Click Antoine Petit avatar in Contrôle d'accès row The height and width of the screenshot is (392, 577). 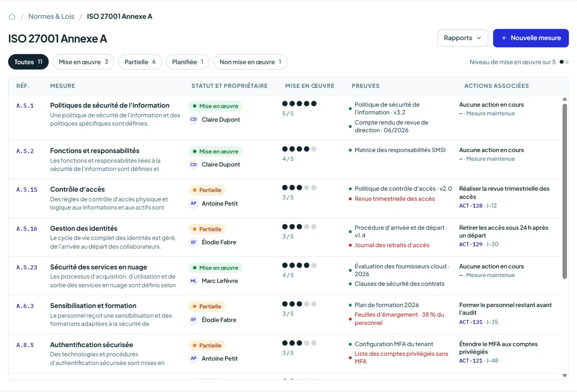[194, 203]
